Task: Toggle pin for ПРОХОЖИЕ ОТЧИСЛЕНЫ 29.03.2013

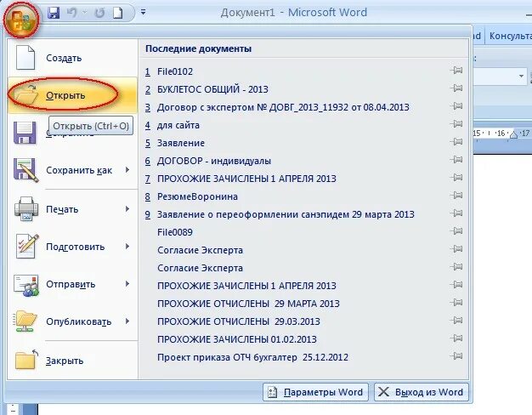Action: pyautogui.click(x=456, y=321)
